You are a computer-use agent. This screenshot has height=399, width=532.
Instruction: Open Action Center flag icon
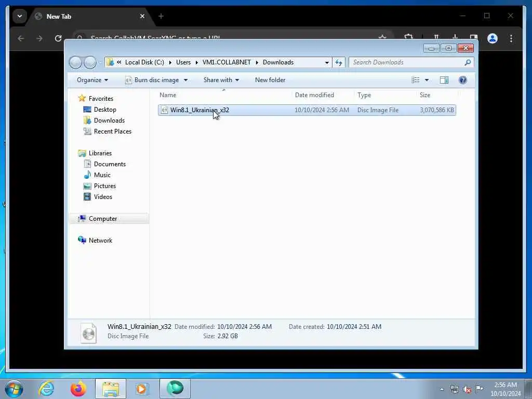(x=479, y=389)
